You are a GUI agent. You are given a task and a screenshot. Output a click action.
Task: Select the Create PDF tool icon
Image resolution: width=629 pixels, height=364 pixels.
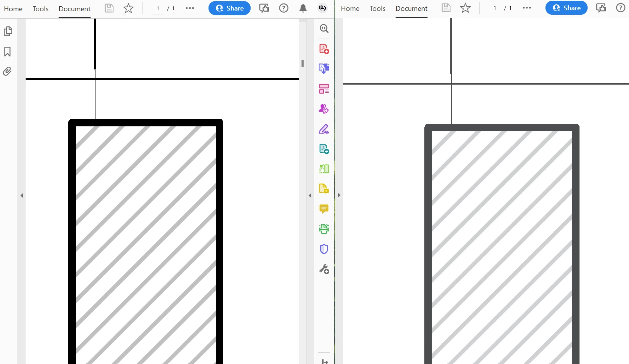tap(324, 48)
